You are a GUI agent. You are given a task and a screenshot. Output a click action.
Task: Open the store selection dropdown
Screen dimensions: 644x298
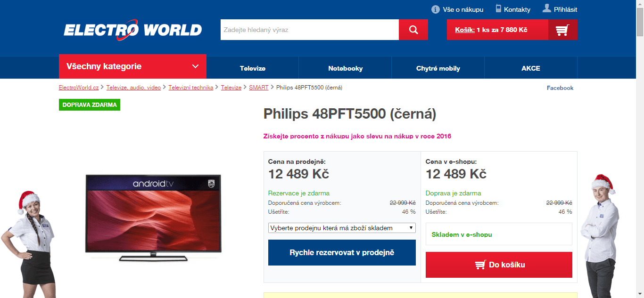tap(342, 228)
